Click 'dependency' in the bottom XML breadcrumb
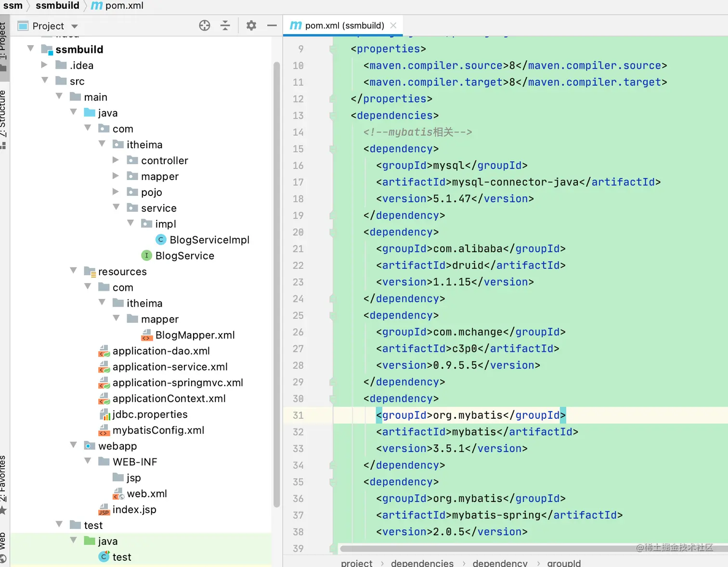The width and height of the screenshot is (728, 567). pyautogui.click(x=500, y=563)
